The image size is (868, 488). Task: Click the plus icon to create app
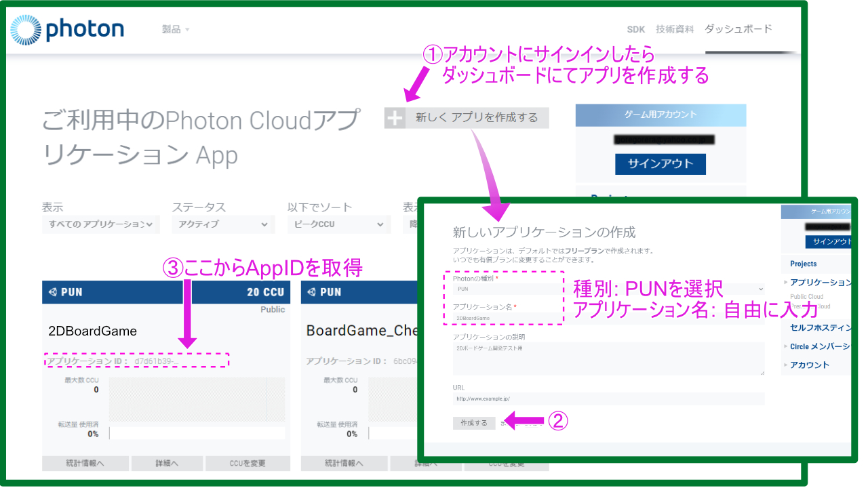tap(395, 118)
